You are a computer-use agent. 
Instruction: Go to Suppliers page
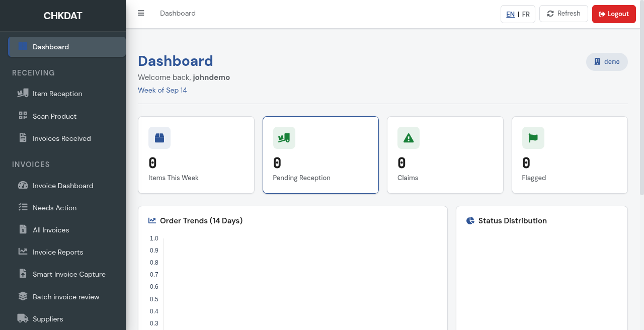pyautogui.click(x=67, y=318)
